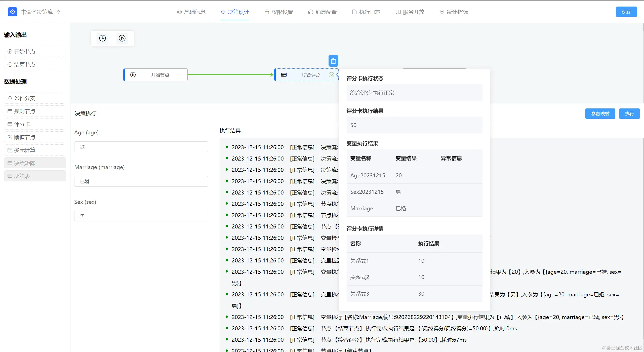644x352 pixels.
Task: Click the Age input field
Action: pyautogui.click(x=141, y=147)
